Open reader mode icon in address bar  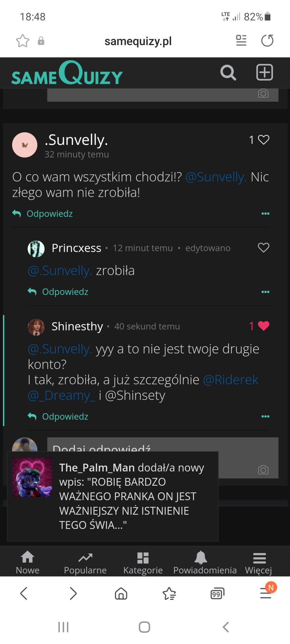[x=241, y=40]
